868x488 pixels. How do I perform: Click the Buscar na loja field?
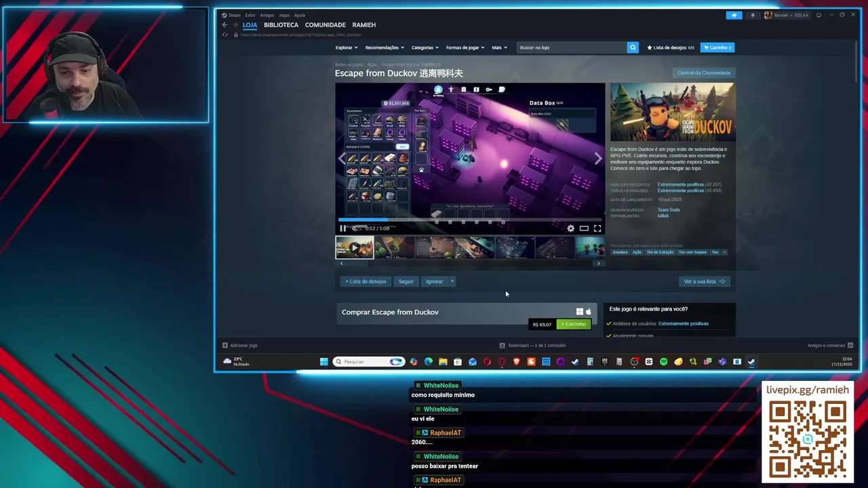coord(572,47)
